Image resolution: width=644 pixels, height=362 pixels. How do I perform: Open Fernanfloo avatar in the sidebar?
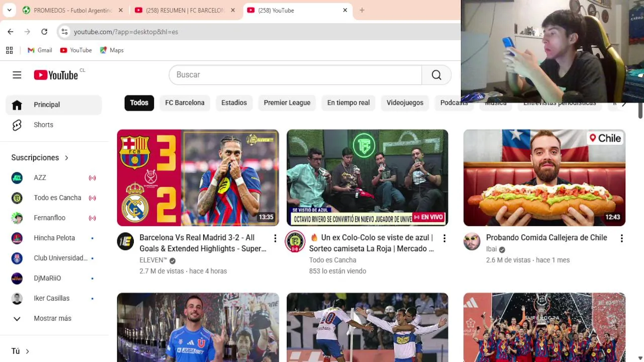[x=17, y=218]
